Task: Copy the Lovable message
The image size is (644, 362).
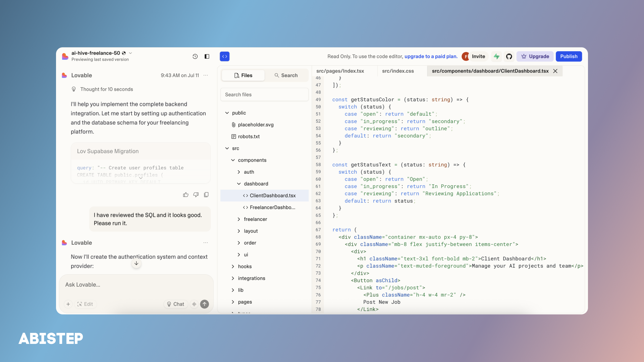Action: point(206,195)
